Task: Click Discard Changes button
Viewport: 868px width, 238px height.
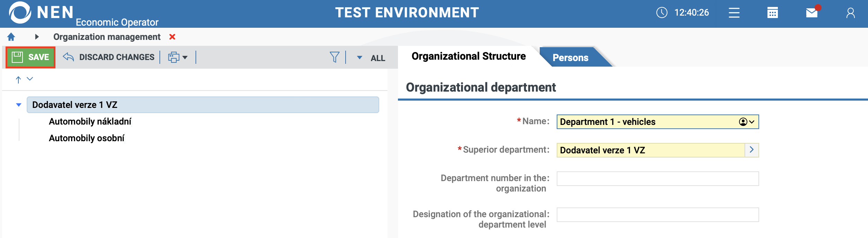Action: pos(108,57)
